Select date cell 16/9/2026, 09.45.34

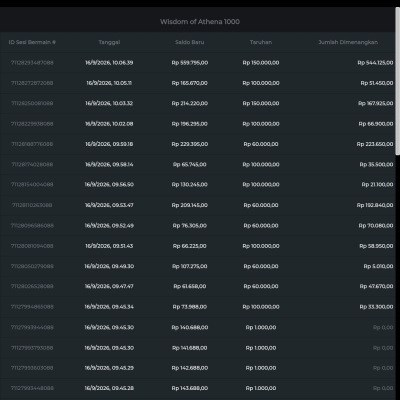tap(109, 307)
